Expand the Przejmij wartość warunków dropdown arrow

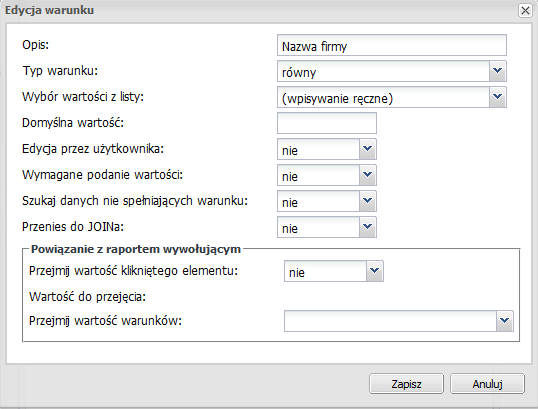click(504, 321)
